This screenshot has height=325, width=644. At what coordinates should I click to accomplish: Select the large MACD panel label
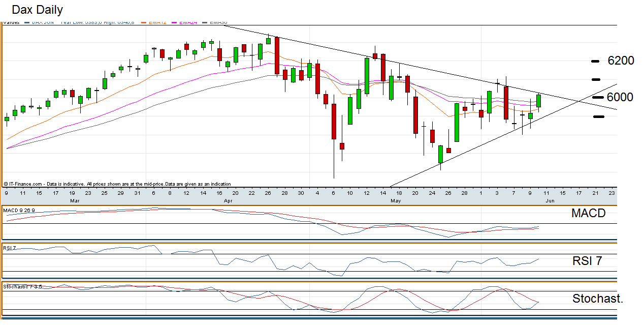(x=588, y=214)
